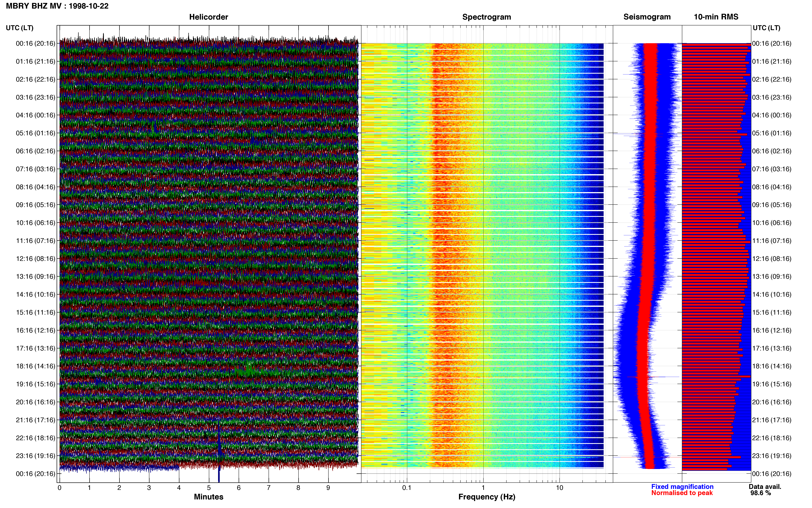
Task: Click right-side time label '23:16 (19:16)'
Action: (772, 456)
